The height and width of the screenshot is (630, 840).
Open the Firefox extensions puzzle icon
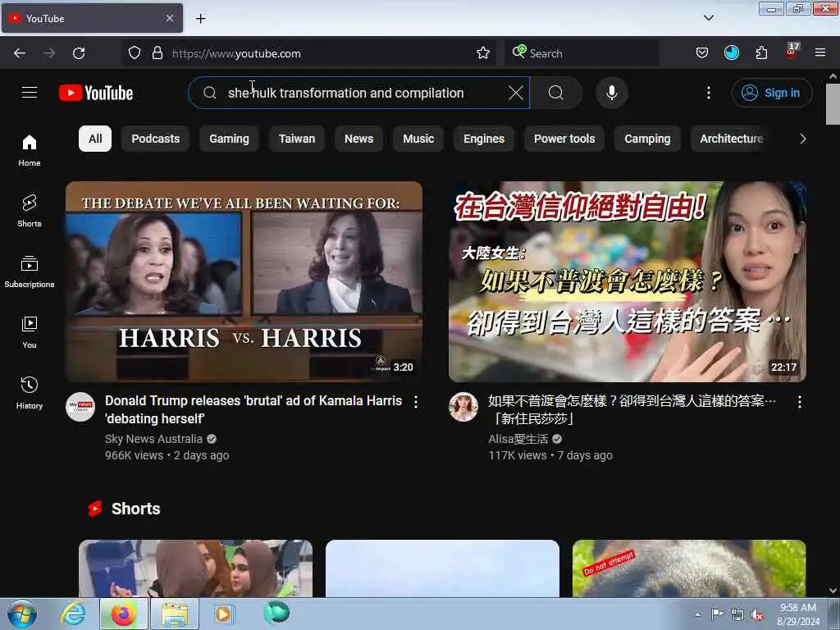tap(761, 53)
